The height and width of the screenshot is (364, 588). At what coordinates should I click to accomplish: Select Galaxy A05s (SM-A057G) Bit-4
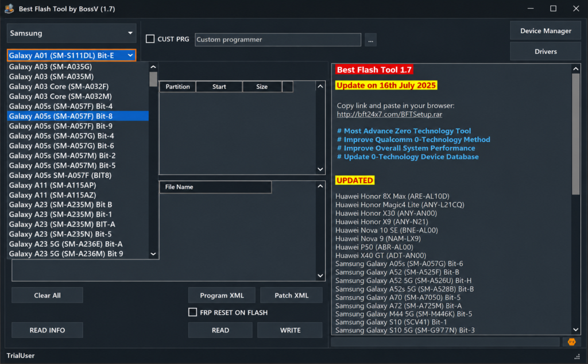click(x=78, y=135)
